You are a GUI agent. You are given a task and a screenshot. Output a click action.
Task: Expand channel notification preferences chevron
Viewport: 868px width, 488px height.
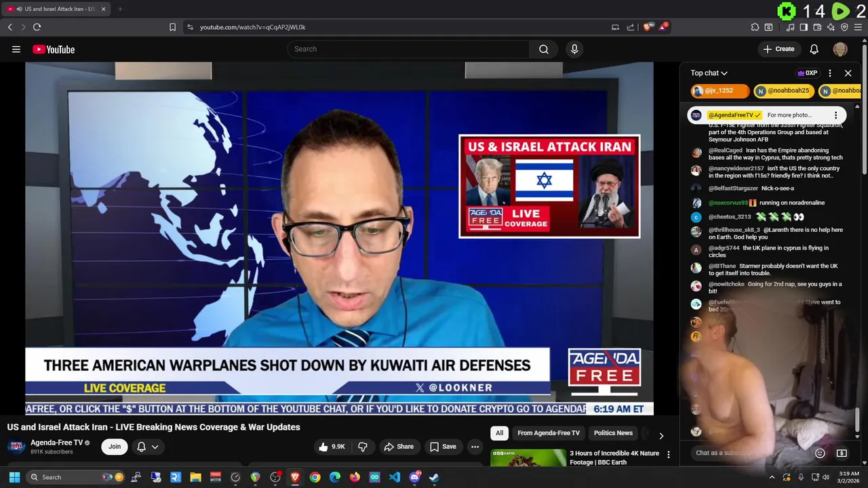[155, 447]
